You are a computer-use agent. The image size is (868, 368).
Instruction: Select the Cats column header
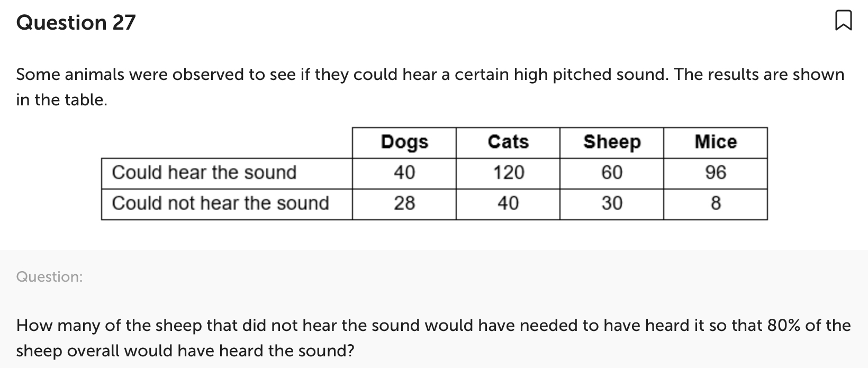tap(508, 142)
